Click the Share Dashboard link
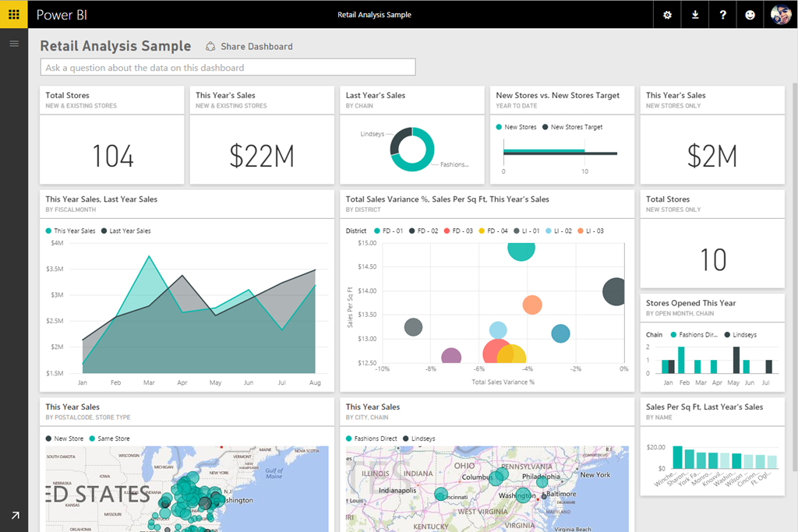This screenshot has height=532, width=798. (x=256, y=46)
